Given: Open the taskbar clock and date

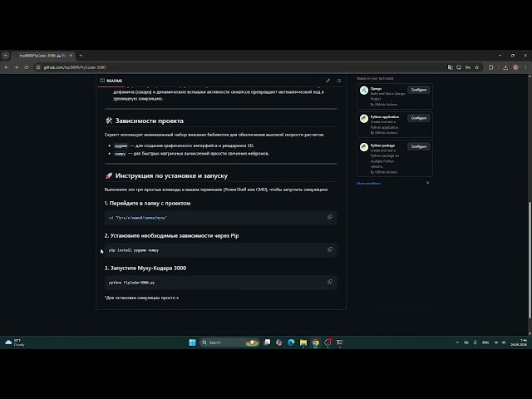Looking at the screenshot, I should [519, 342].
